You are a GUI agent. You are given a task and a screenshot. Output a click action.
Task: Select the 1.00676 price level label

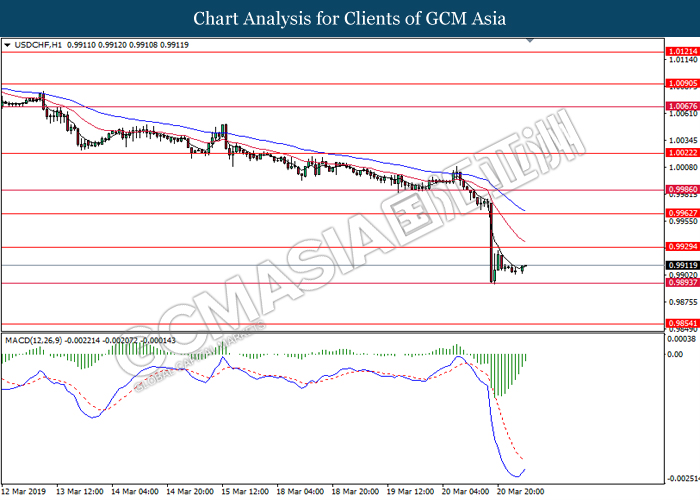click(683, 106)
